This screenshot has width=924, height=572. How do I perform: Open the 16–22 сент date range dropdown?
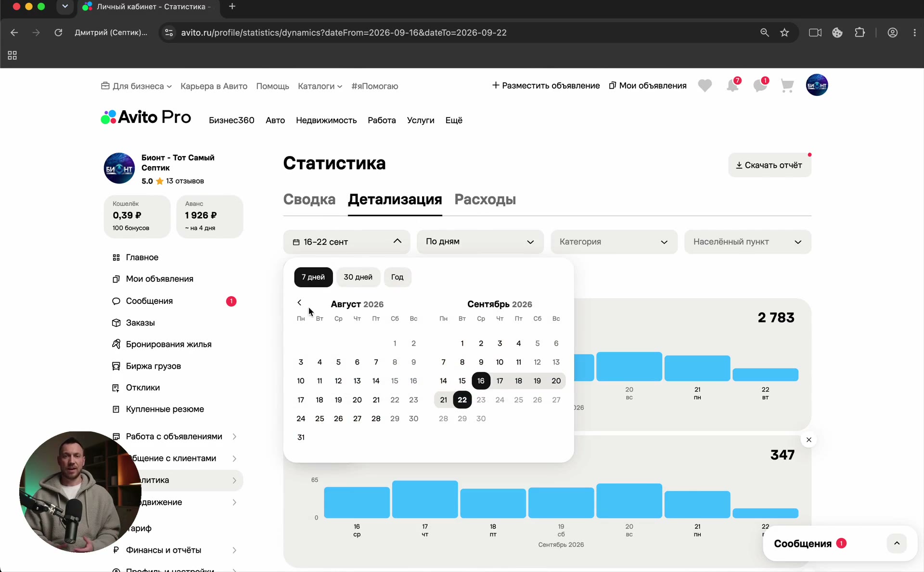[346, 242]
